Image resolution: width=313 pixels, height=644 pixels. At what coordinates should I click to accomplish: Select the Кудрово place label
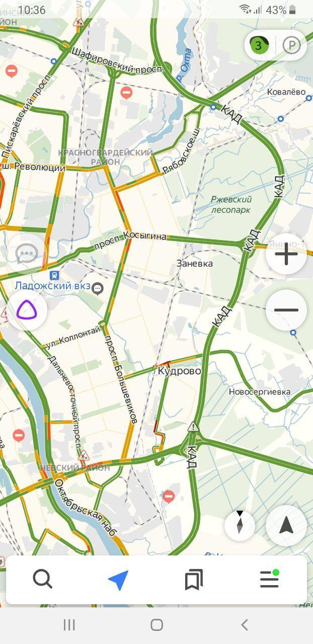point(179,371)
